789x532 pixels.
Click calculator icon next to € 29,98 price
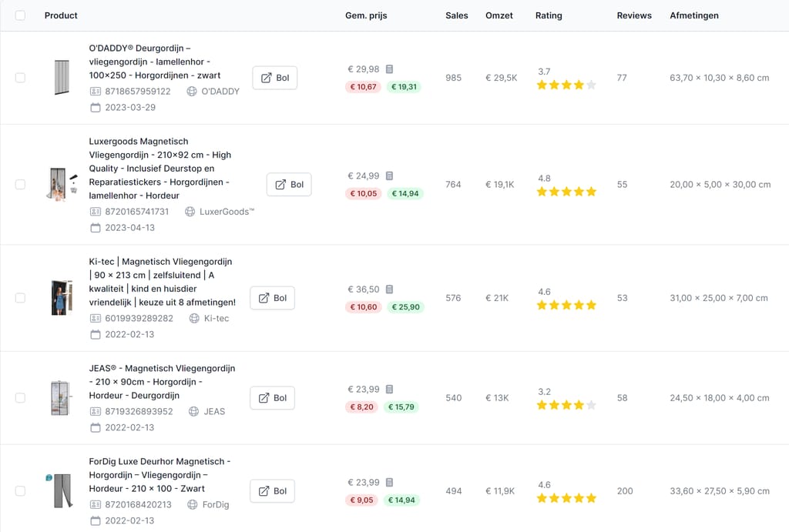[390, 69]
